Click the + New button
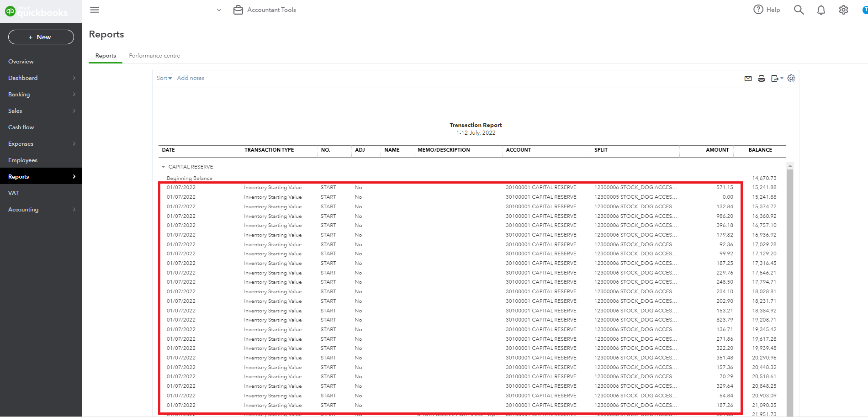Viewport: 868px width, 417px height. point(40,37)
